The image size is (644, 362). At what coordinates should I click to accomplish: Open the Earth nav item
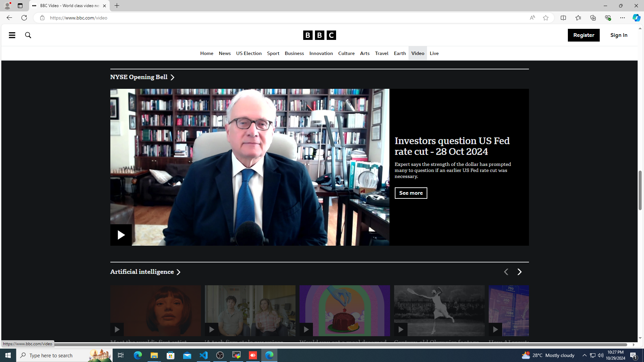(400, 53)
